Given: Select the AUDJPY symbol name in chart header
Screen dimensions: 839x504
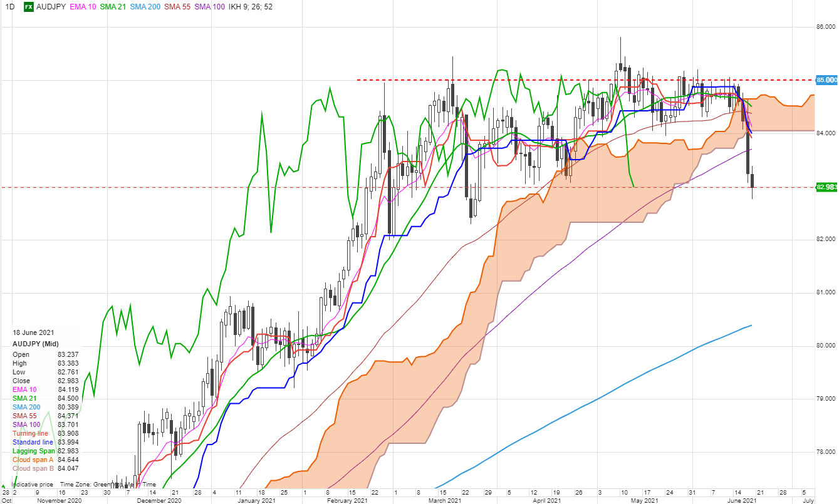Looking at the screenshot, I should point(51,7).
